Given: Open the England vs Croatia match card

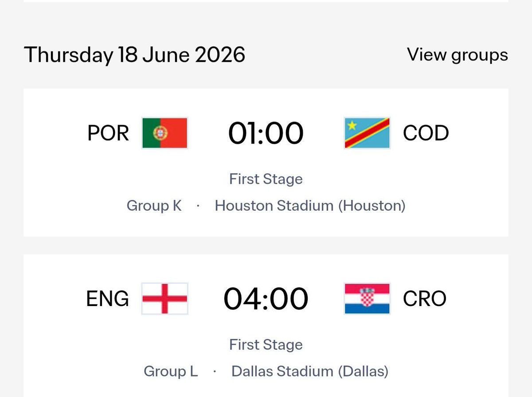Looking at the screenshot, I should tap(266, 326).
